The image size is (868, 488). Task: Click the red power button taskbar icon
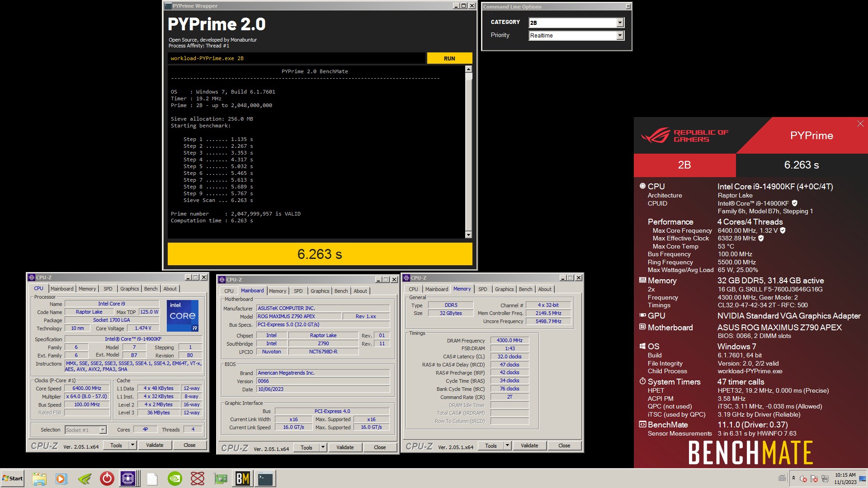coord(107,479)
